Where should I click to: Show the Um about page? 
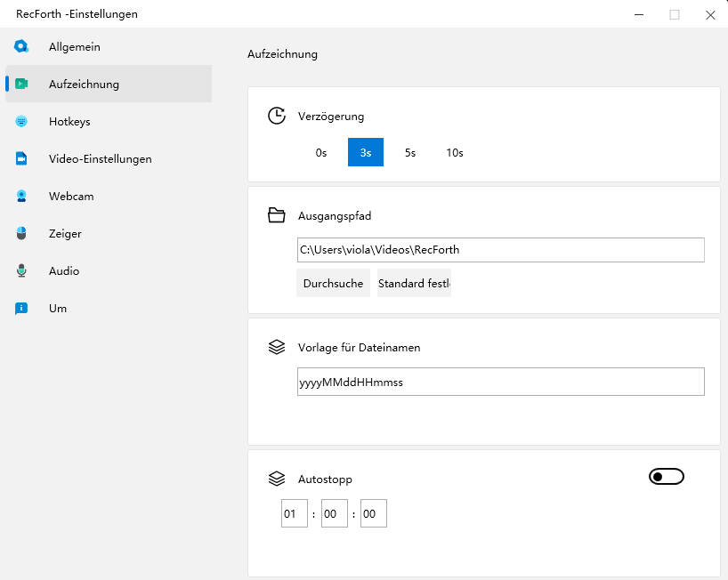point(109,308)
